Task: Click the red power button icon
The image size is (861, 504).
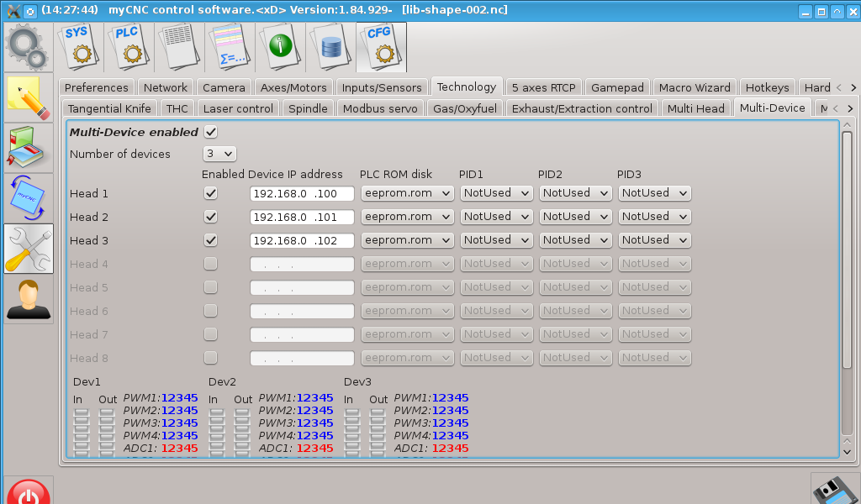Action: click(x=29, y=491)
